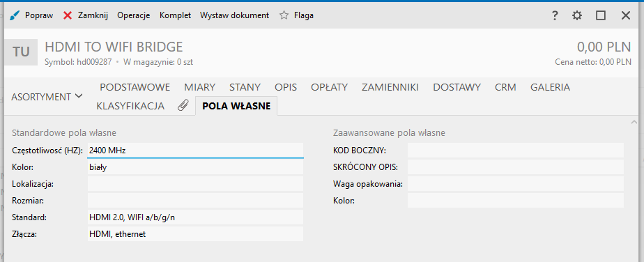Click the Standardowe pola własne heading

tap(64, 133)
